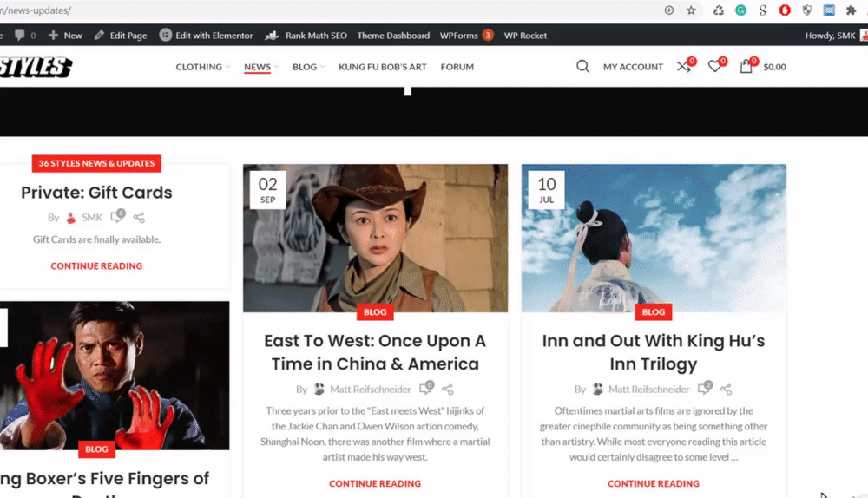
Task: Click author name SMK
Action: 92,218
